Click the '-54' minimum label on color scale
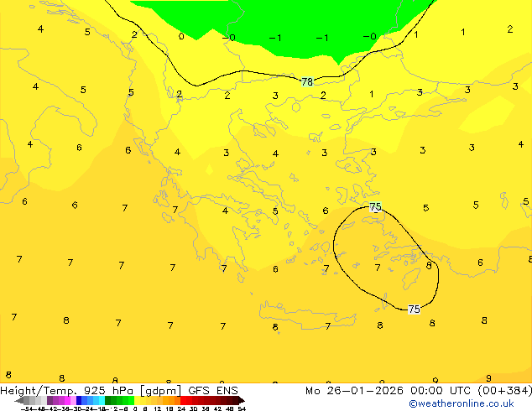Image resolution: width=532 pixels, height=411 pixels. 27,408
